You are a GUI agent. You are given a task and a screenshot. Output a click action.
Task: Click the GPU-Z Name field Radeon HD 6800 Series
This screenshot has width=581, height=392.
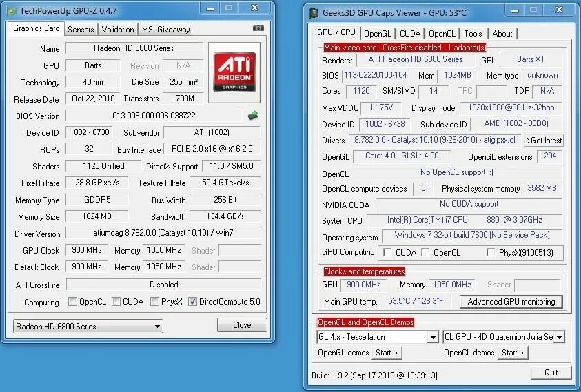[x=134, y=48]
